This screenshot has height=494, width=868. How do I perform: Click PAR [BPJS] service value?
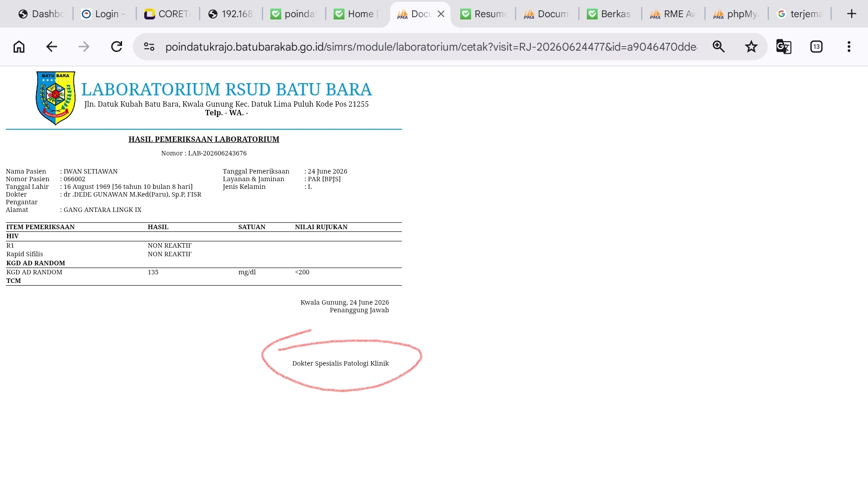coord(324,179)
